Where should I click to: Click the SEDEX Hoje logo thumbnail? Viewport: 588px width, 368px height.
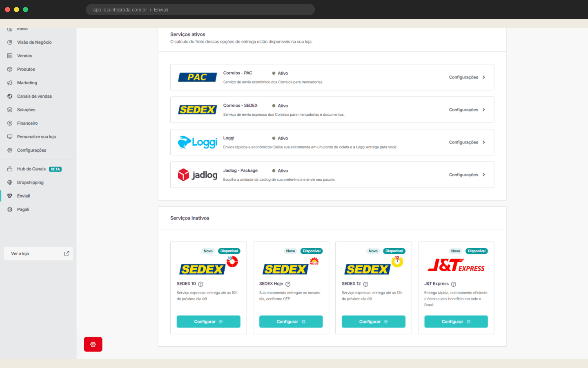291,265
